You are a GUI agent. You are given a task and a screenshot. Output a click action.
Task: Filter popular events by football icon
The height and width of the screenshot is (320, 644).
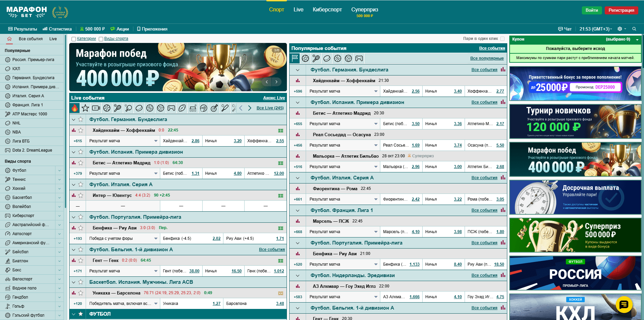click(x=305, y=58)
